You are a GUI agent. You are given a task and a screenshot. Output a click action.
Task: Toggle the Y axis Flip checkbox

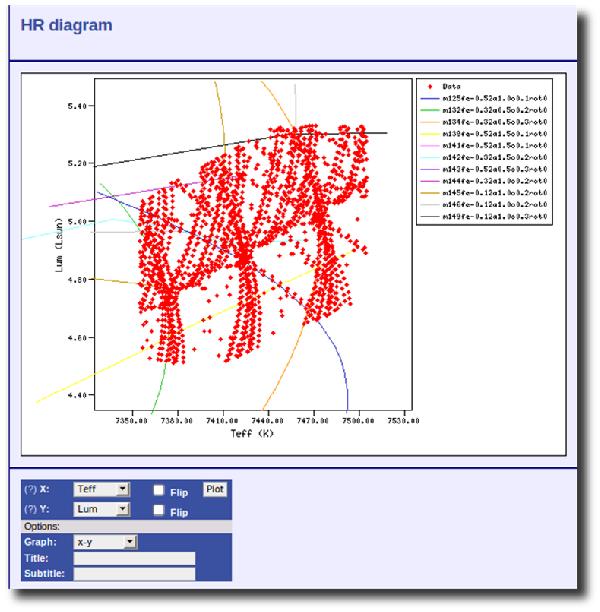pos(158,511)
